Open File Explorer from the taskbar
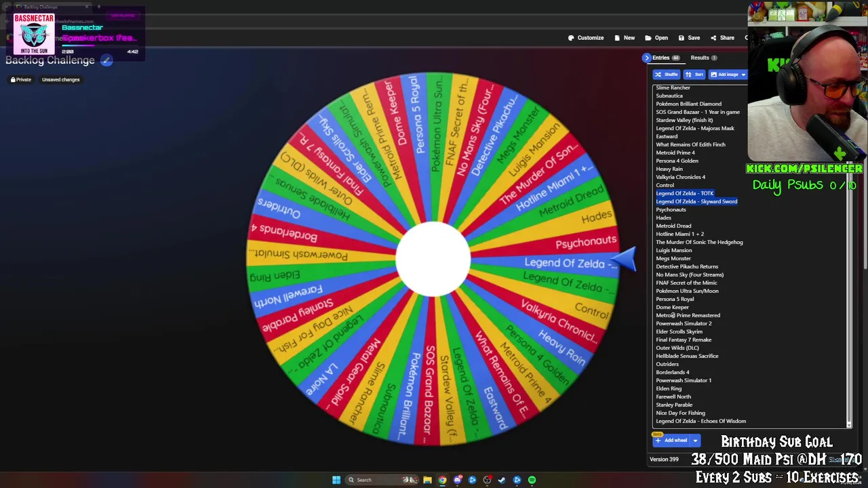This screenshot has height=488, width=868. [427, 480]
